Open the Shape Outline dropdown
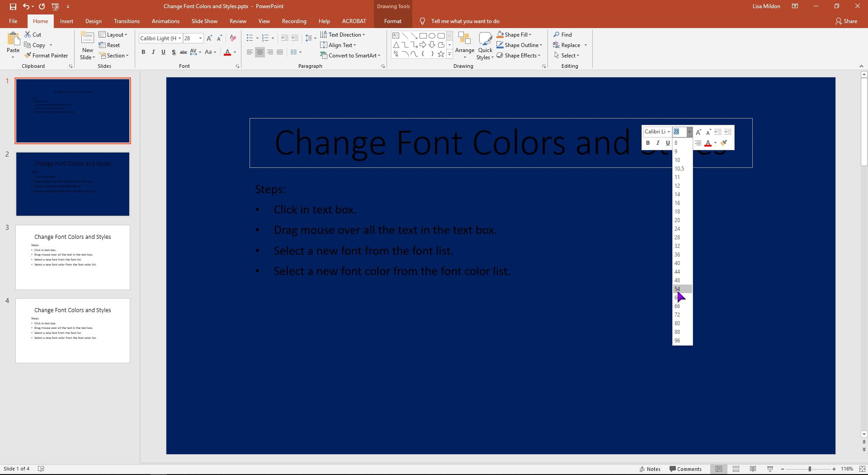The height and width of the screenshot is (475, 868). [x=519, y=45]
